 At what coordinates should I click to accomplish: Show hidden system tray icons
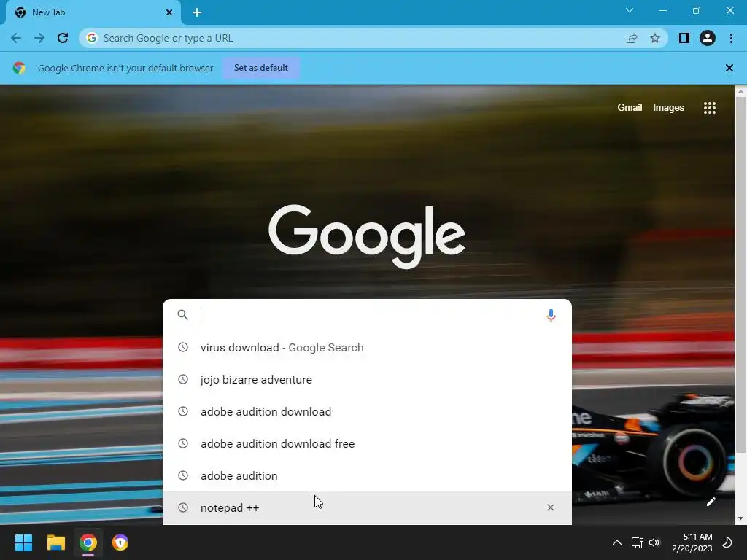(617, 542)
